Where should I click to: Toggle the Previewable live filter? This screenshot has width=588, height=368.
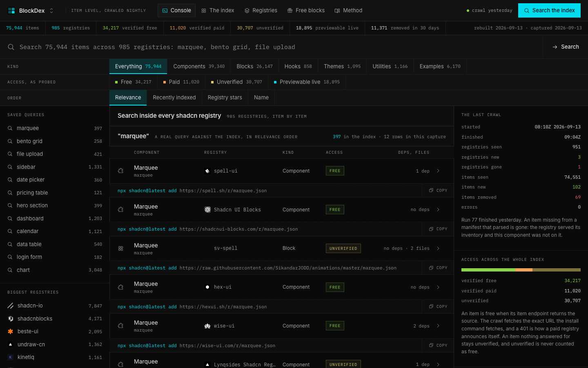point(307,82)
